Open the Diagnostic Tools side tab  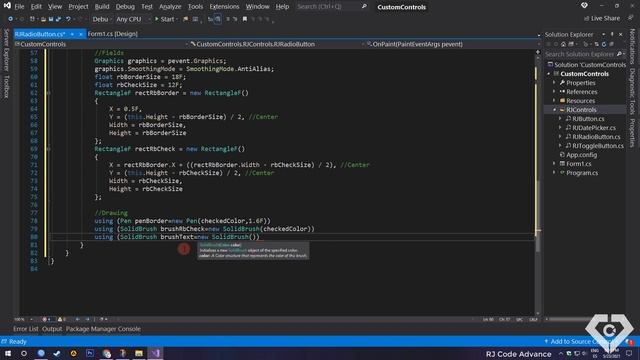tap(632, 91)
